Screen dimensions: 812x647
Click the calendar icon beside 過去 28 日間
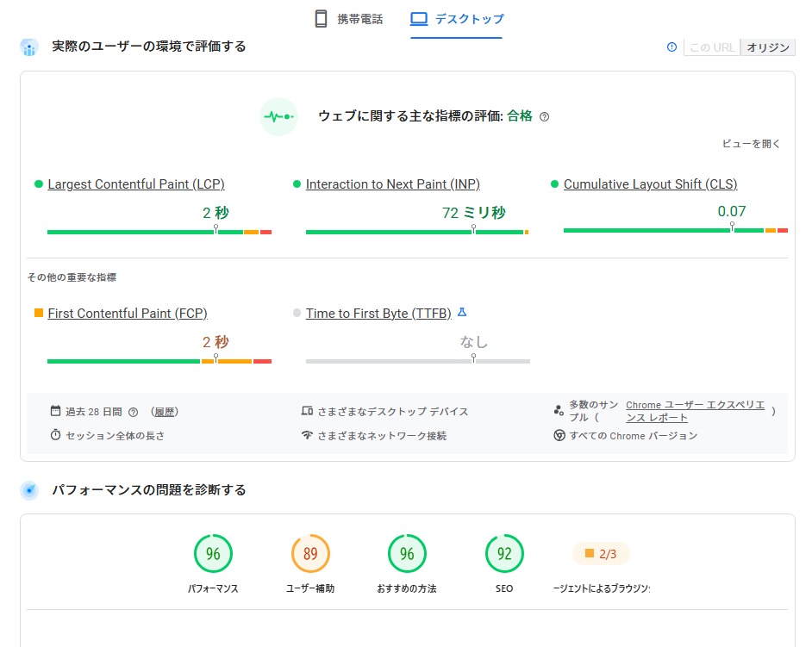(x=55, y=411)
